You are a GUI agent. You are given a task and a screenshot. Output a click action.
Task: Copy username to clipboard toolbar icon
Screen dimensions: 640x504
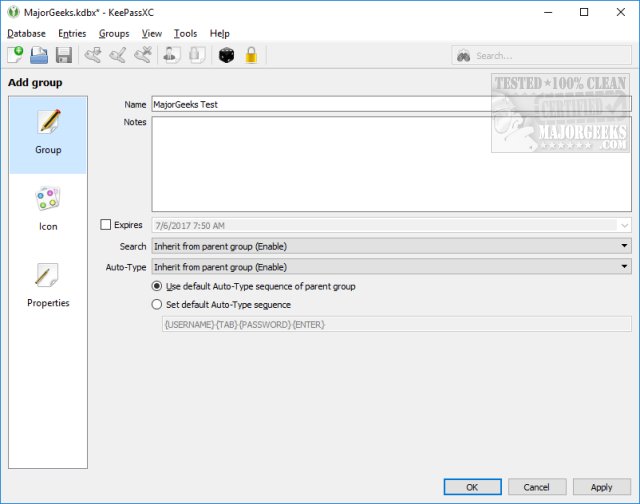tap(171, 55)
